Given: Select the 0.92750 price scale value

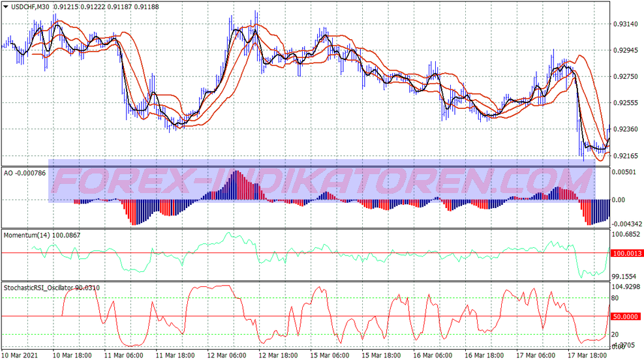Looking at the screenshot, I should [x=626, y=76].
